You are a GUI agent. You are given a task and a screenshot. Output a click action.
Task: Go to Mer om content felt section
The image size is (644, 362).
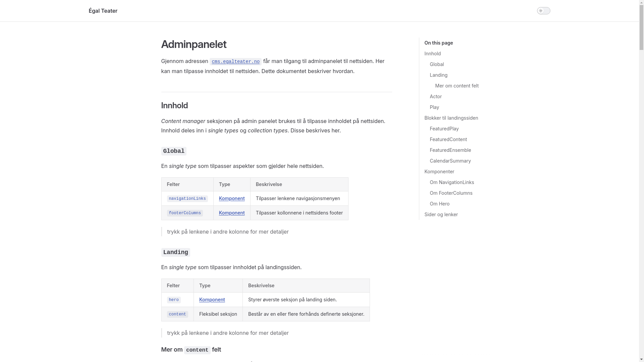457,86
